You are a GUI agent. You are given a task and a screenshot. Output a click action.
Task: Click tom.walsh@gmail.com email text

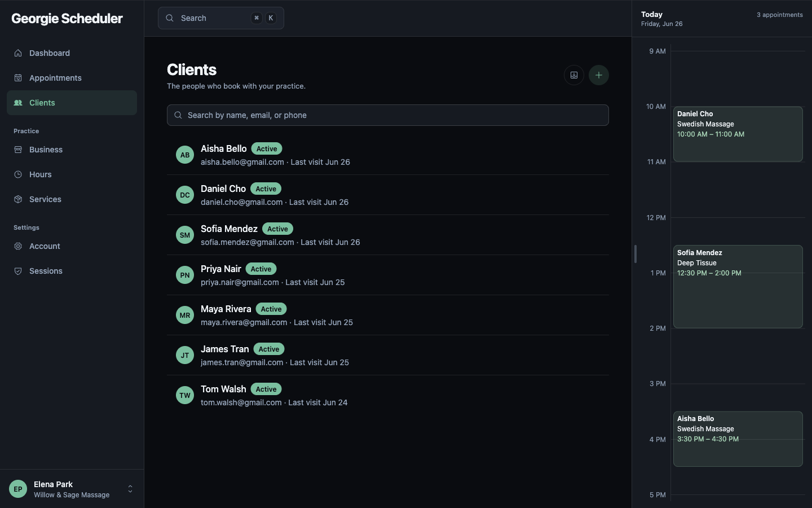(x=241, y=402)
